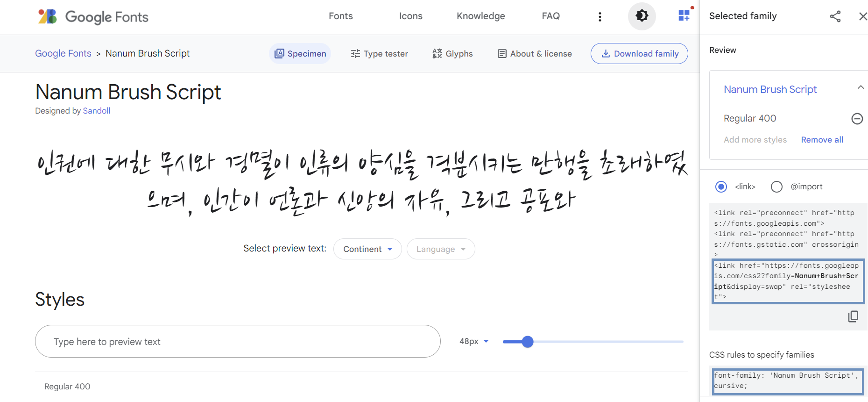The height and width of the screenshot is (402, 868).
Task: Click the share icon in Selected family
Action: 835,16
